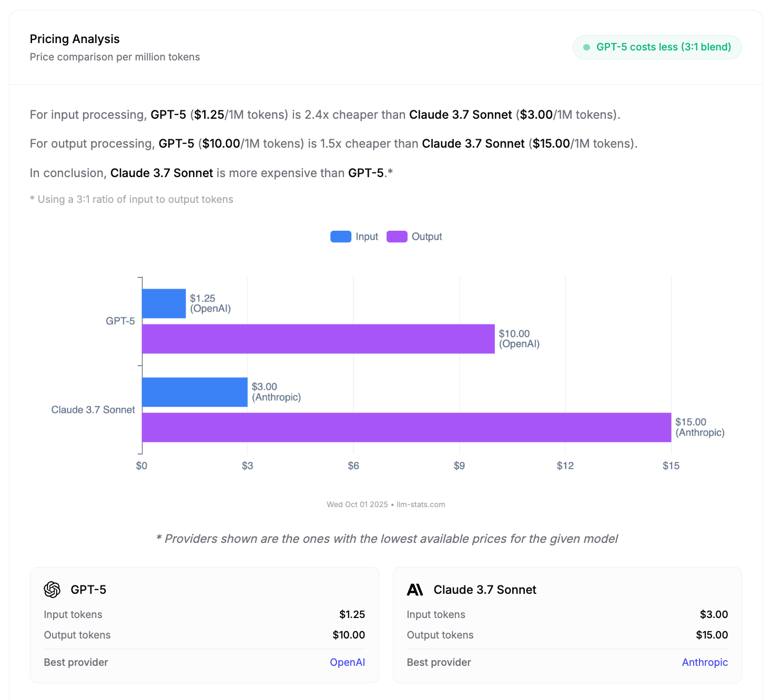
Task: Select GPT-5 blue input bar at $1.25
Action: click(x=164, y=304)
